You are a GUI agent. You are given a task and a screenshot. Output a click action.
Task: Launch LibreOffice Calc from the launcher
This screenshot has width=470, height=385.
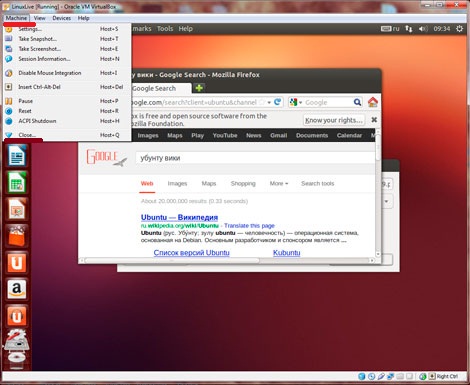pos(17,182)
